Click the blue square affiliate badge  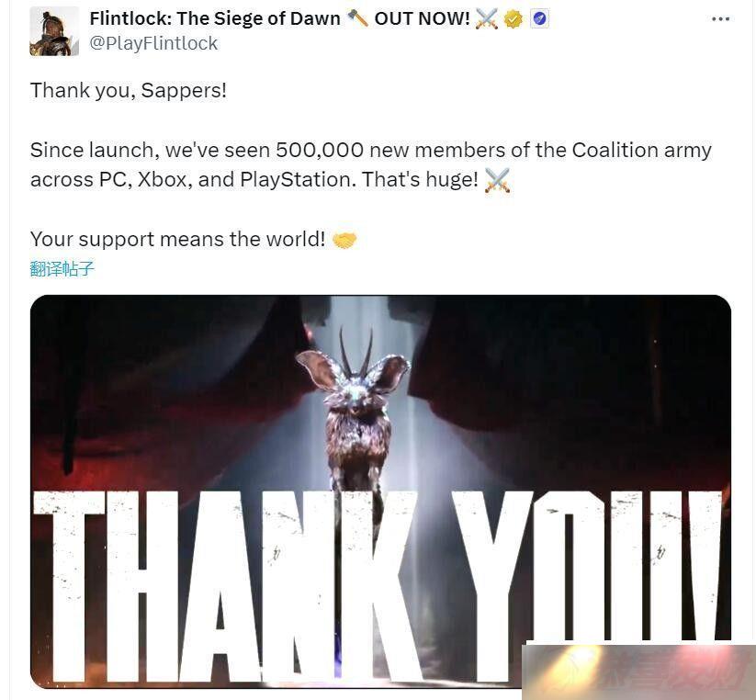click(539, 18)
